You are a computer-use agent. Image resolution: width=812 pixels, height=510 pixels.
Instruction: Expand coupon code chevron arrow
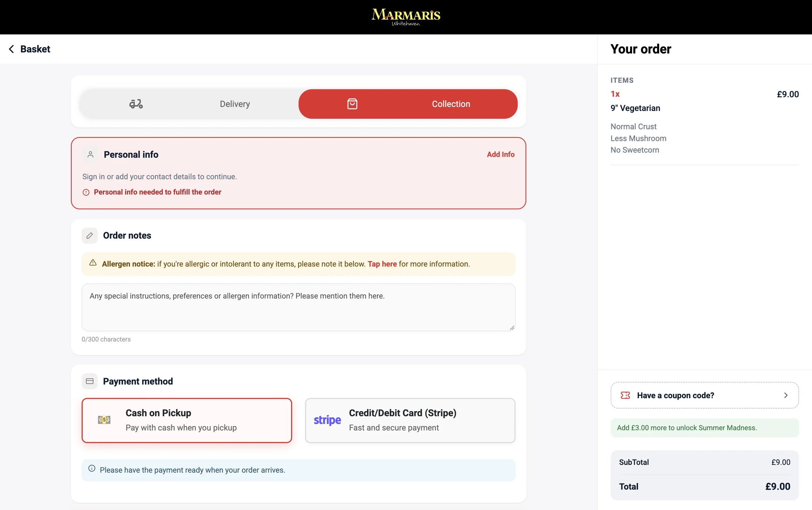[786, 395]
